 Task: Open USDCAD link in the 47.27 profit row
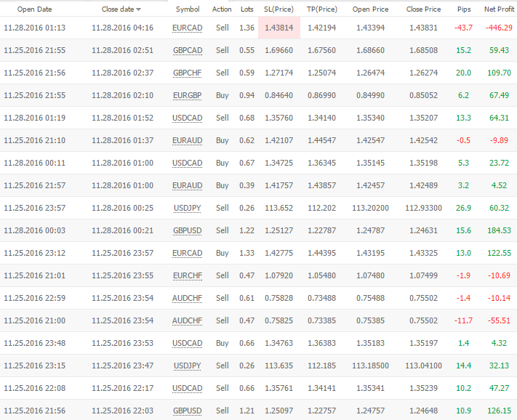pos(188,388)
